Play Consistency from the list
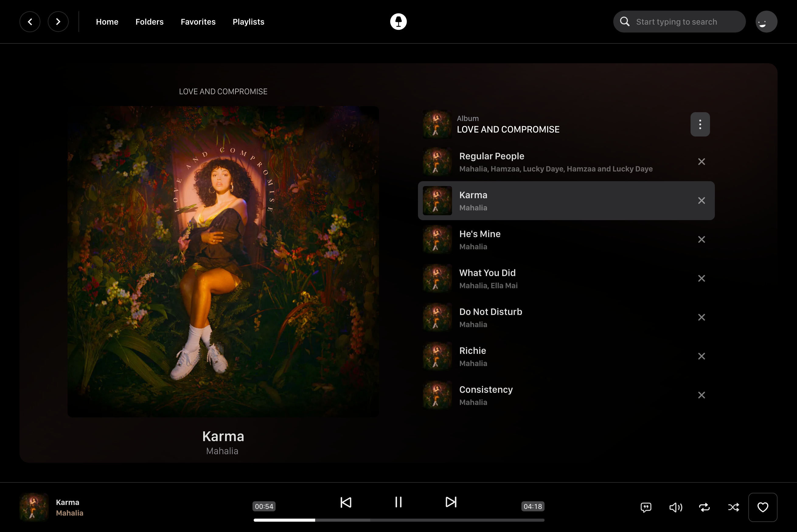 (566, 395)
